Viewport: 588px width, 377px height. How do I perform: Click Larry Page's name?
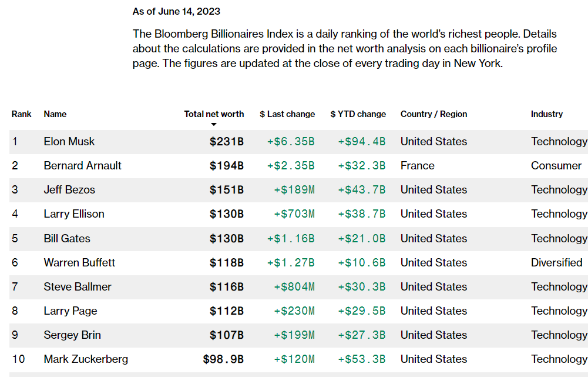click(70, 311)
